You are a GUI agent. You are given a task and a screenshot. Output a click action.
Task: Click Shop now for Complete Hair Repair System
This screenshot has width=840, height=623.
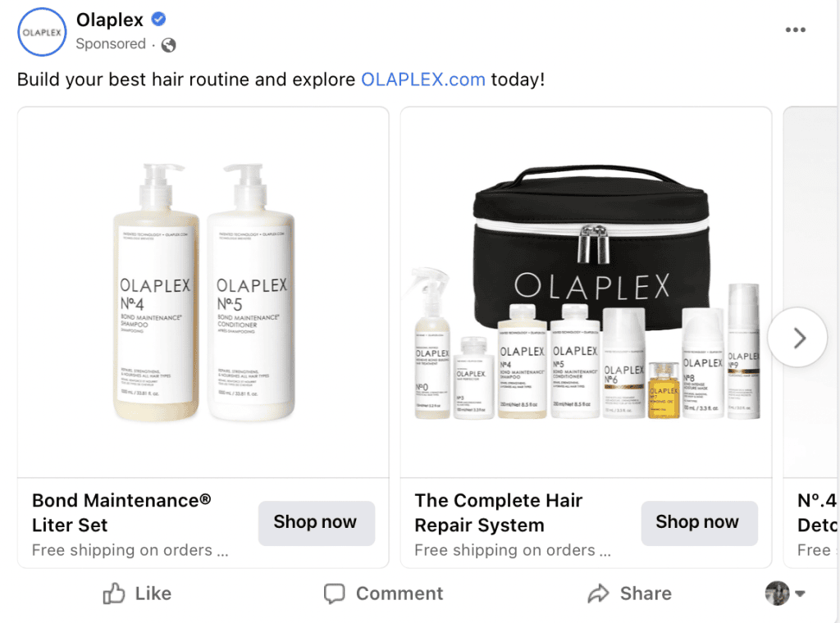click(699, 523)
